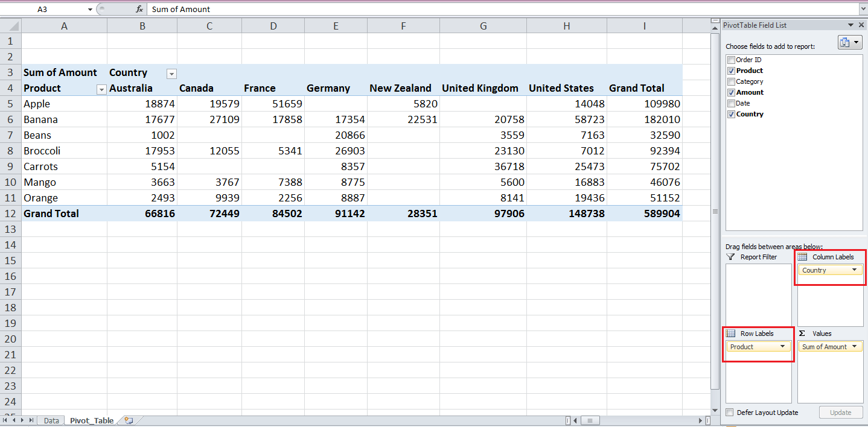Click the Insert Worksheet tab icon
This screenshot has height=427, width=868.
129,420
